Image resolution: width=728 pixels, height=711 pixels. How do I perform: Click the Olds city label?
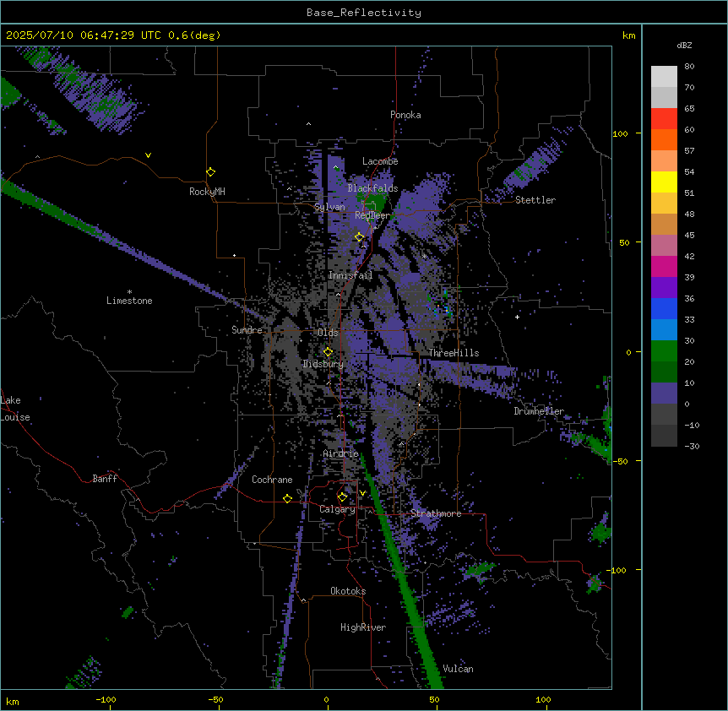pos(328,333)
